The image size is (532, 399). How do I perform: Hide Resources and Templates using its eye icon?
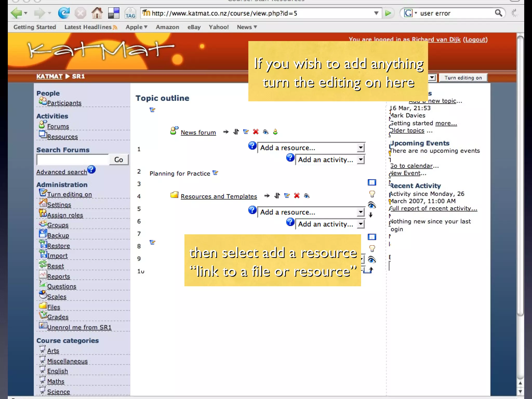[x=307, y=196]
